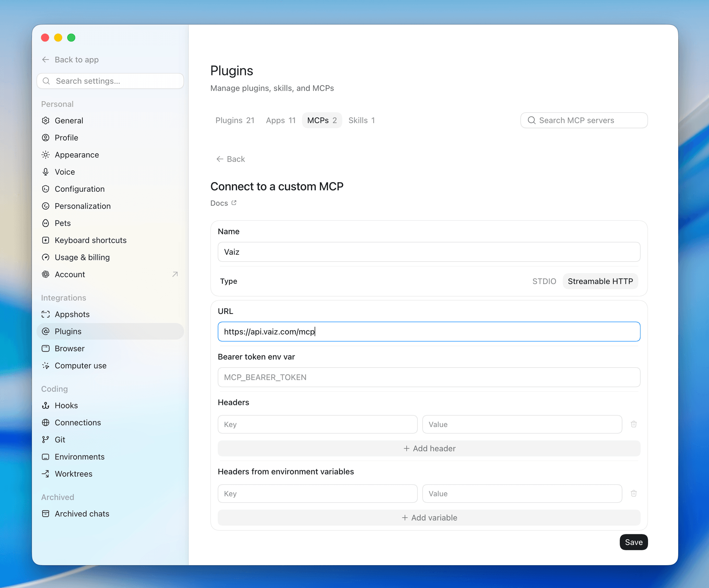Open Browser icon in sidebar
Screen dimensions: 709x588
[45, 348]
